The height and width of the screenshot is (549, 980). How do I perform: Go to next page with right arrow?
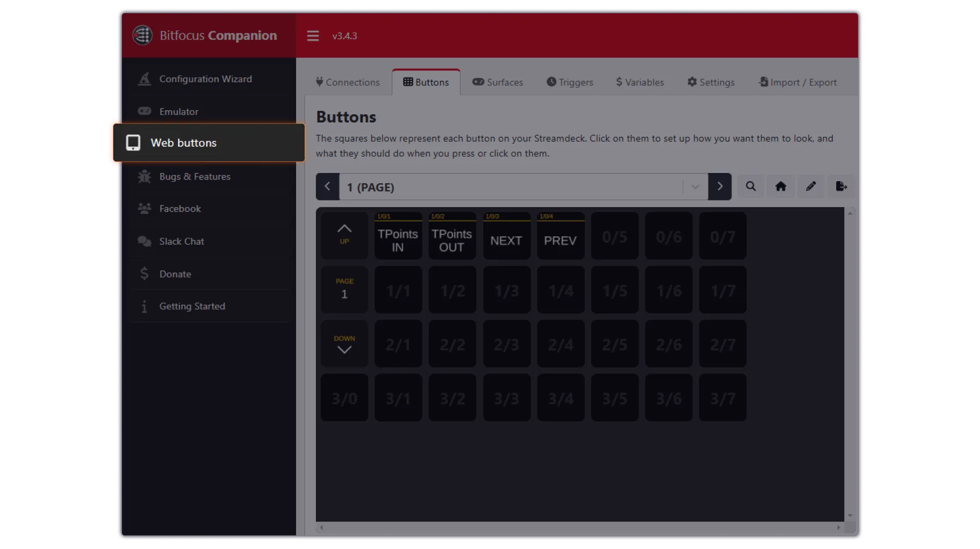tap(720, 187)
